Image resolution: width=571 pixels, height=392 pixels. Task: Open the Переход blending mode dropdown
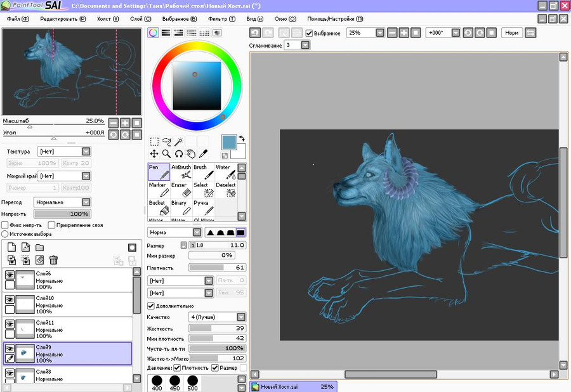click(86, 202)
